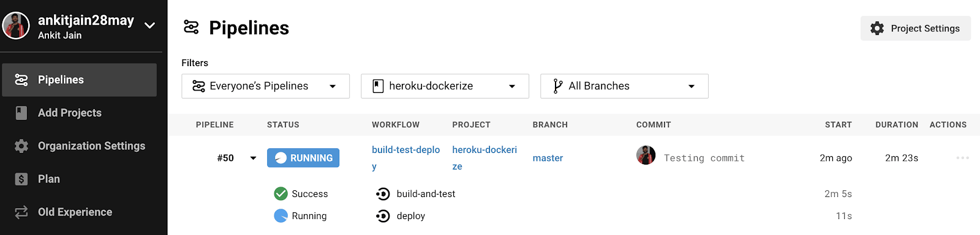The height and width of the screenshot is (235, 980).
Task: Click the WORKFLOW column header
Action: coord(396,125)
